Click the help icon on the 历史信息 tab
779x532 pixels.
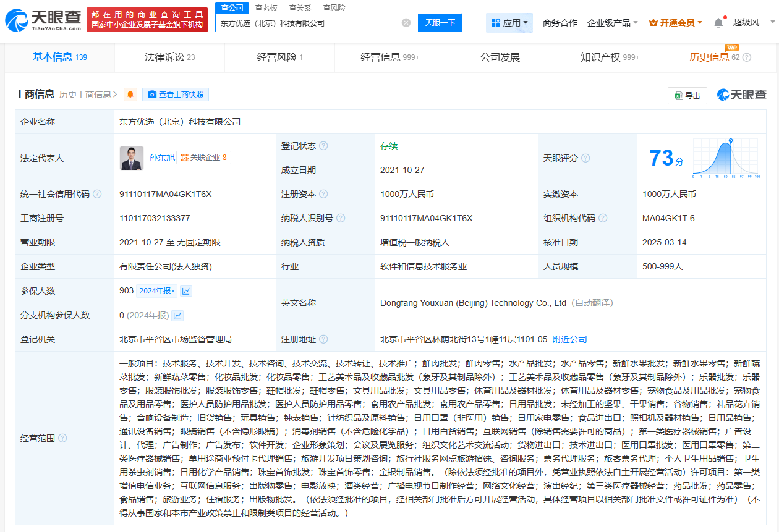pos(746,57)
